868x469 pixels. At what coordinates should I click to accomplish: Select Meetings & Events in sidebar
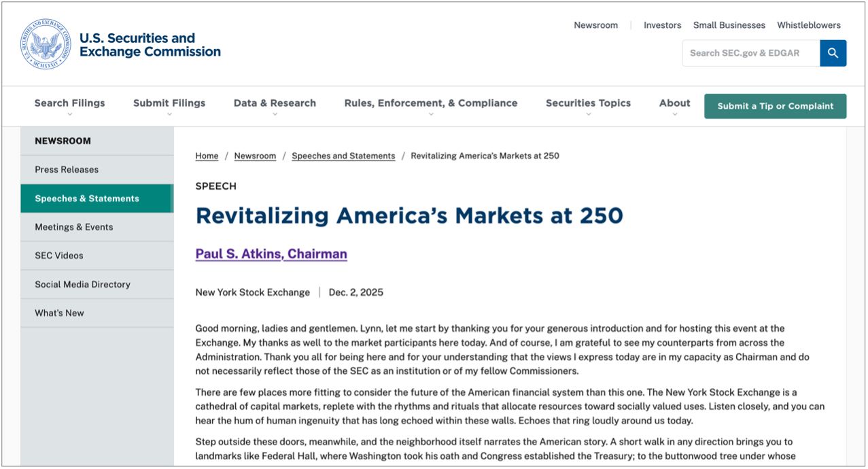point(74,227)
